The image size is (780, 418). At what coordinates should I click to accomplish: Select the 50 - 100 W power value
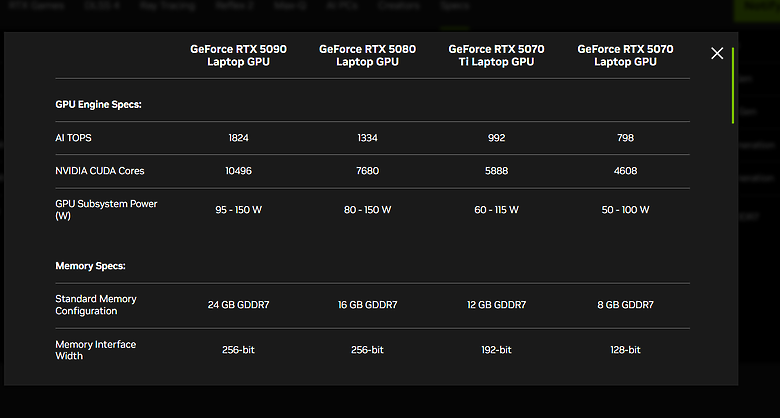(625, 209)
